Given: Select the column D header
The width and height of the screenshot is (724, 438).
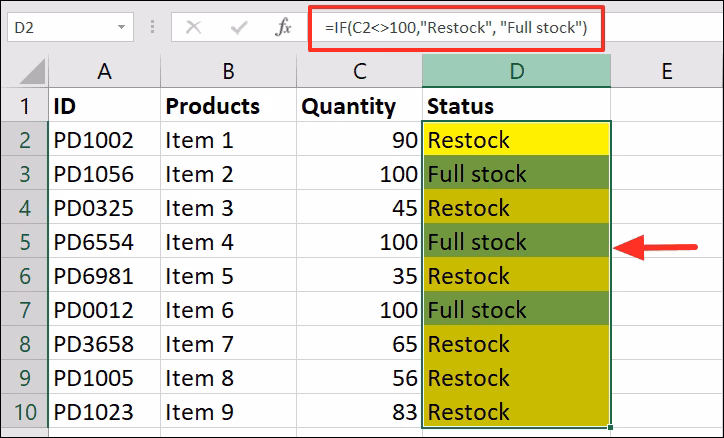Looking at the screenshot, I should tap(516, 71).
